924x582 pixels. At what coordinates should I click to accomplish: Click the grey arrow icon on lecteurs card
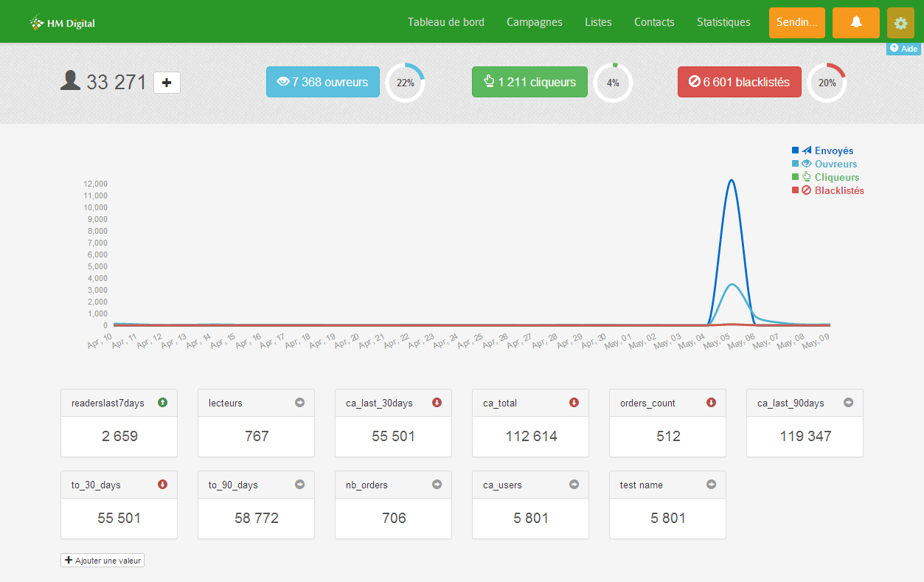pyautogui.click(x=299, y=403)
